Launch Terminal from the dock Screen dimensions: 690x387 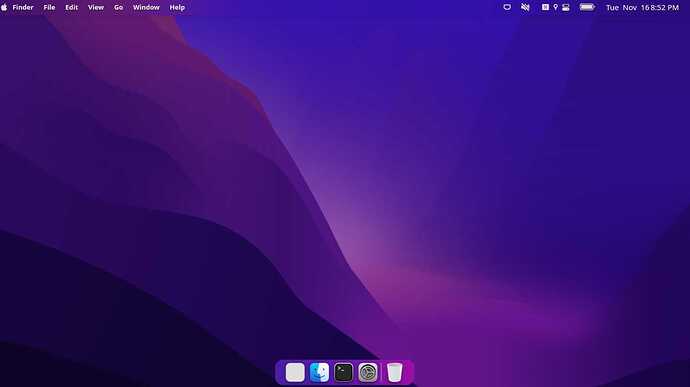[x=343, y=372]
